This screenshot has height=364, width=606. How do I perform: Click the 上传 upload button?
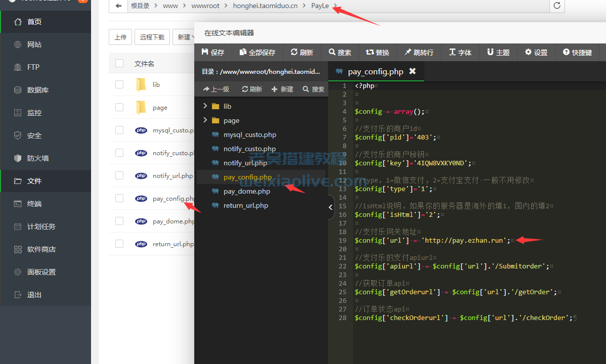pos(120,37)
